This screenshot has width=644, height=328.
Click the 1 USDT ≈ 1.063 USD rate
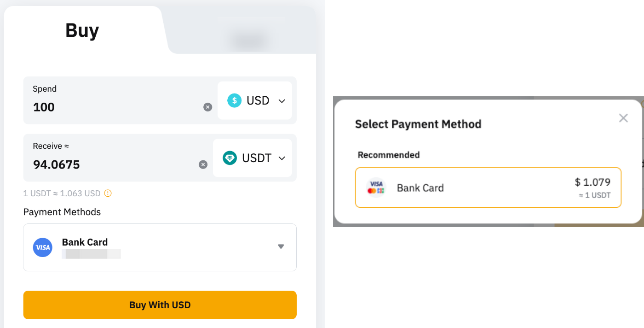[x=62, y=193]
